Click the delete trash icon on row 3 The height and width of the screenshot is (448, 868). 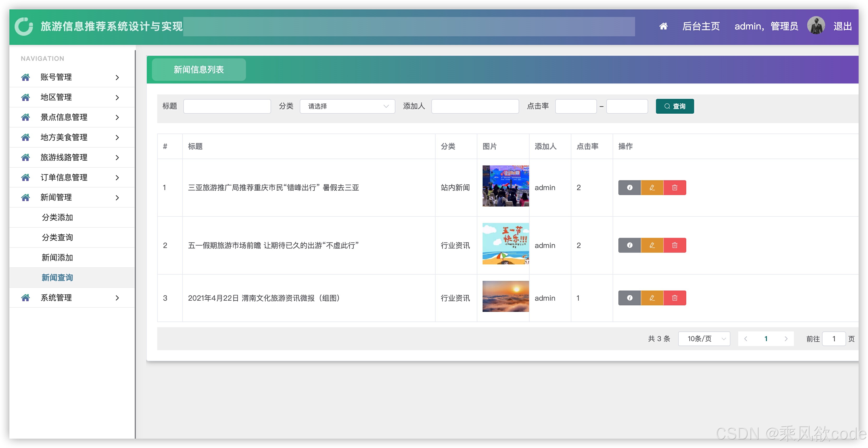click(675, 298)
